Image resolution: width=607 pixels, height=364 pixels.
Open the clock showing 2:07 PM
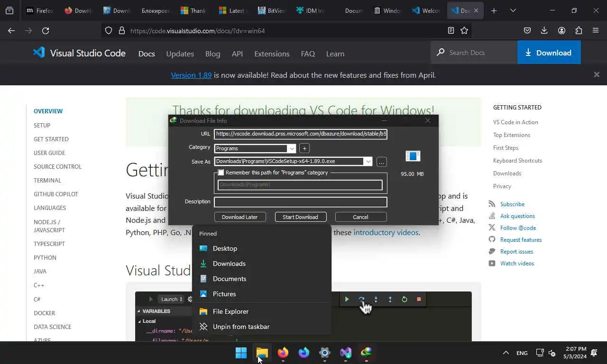(x=575, y=353)
